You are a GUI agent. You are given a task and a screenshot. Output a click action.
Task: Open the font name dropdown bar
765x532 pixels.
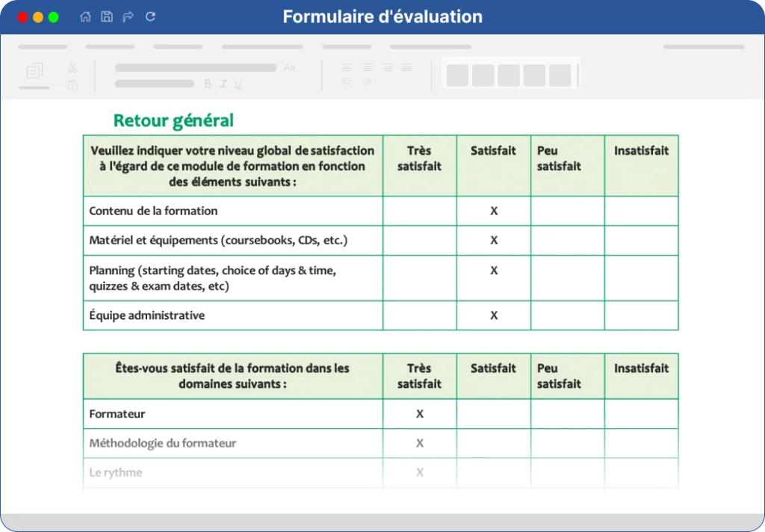(x=196, y=67)
